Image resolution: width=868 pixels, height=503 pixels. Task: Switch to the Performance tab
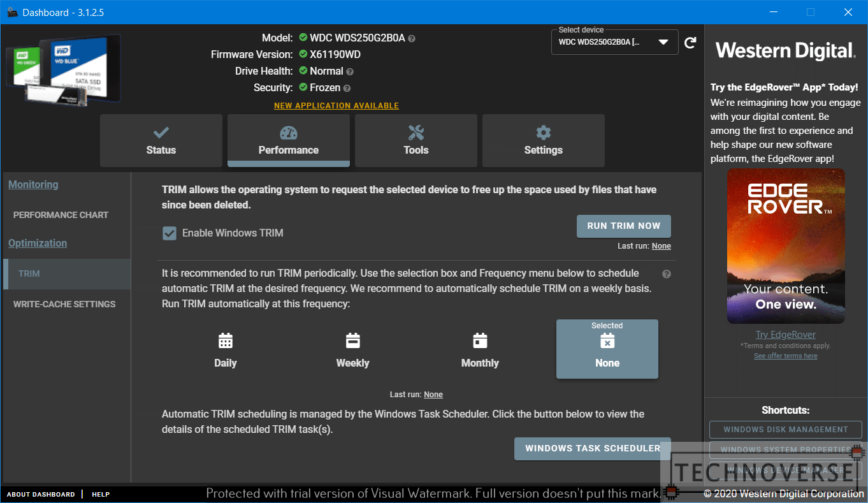[x=289, y=140]
